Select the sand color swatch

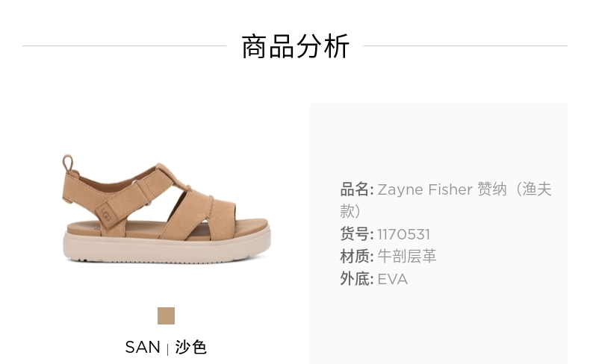(x=166, y=316)
